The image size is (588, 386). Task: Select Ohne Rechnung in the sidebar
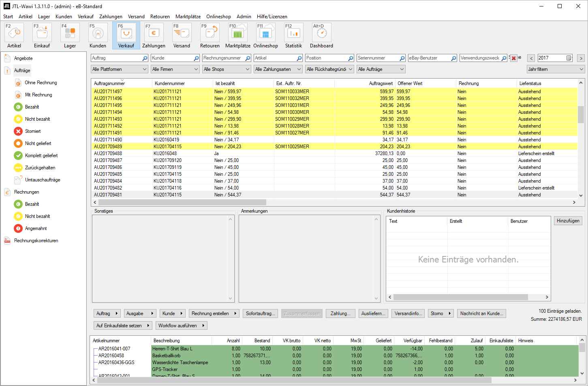coord(41,83)
